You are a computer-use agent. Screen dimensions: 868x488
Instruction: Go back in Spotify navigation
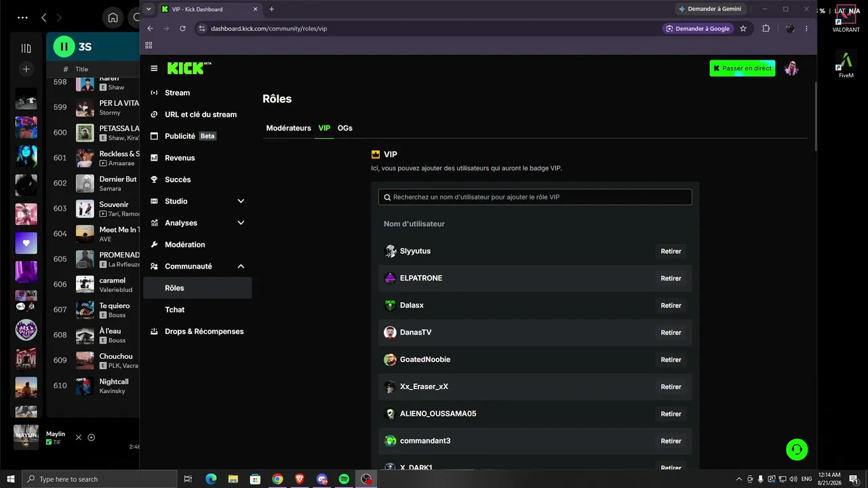pyautogui.click(x=44, y=18)
